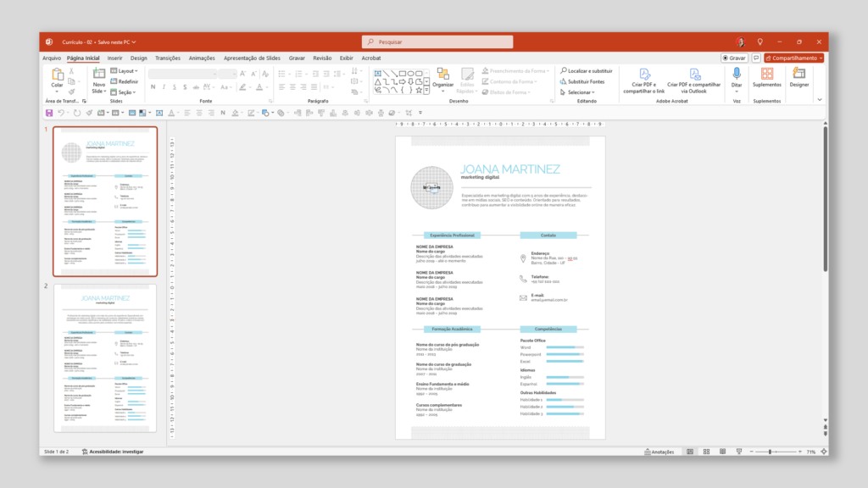Viewport: 868px width, 488px height.
Task: Click Criar PDF e compartilhar o link
Action: (644, 82)
